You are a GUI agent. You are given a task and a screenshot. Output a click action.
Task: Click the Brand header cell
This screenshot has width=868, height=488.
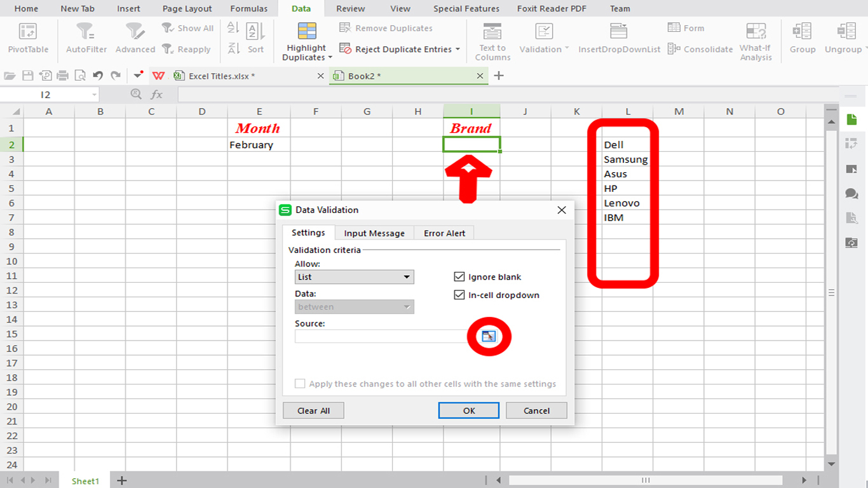(471, 128)
